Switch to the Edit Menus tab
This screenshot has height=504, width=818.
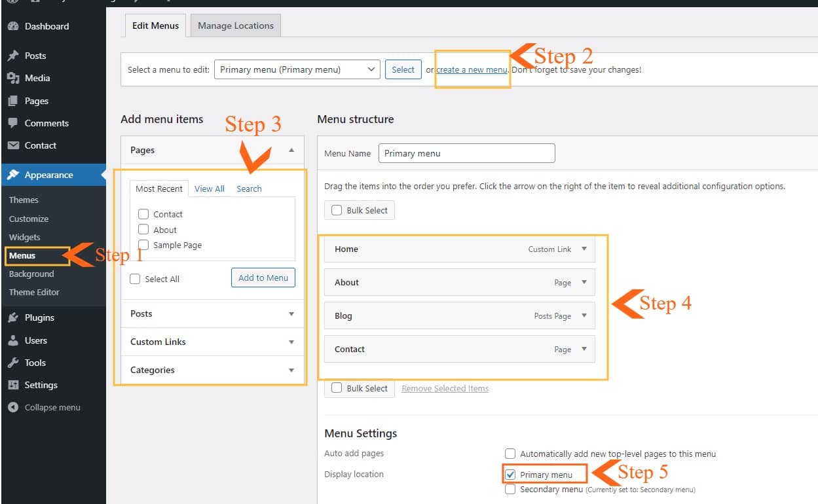tap(155, 26)
